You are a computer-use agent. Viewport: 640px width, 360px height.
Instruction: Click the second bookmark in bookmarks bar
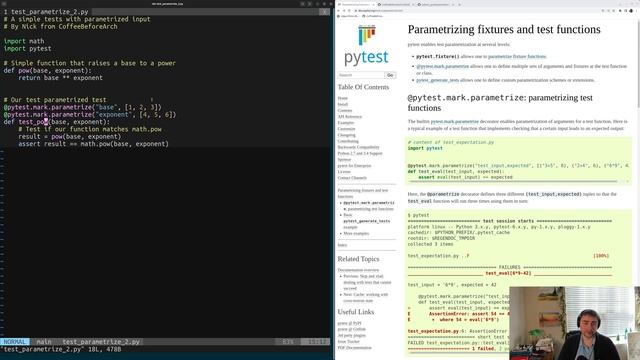tap(372, 16)
